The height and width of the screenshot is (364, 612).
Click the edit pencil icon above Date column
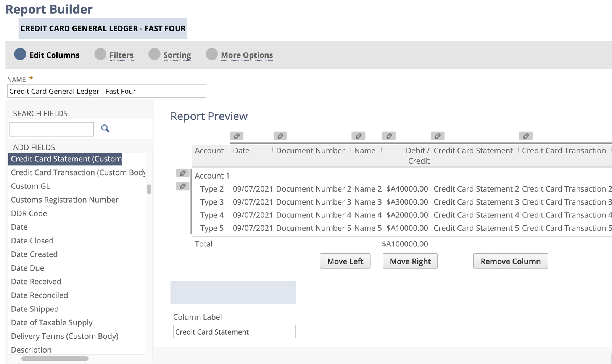pos(237,136)
